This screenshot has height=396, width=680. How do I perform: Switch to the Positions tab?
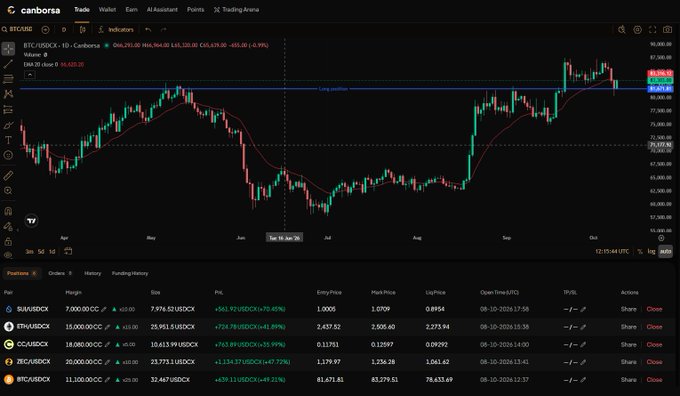coord(22,273)
